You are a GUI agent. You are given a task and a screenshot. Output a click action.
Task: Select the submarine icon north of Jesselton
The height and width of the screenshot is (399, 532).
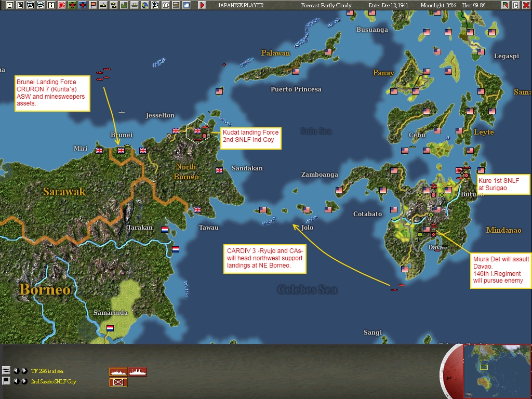[x=122, y=112]
